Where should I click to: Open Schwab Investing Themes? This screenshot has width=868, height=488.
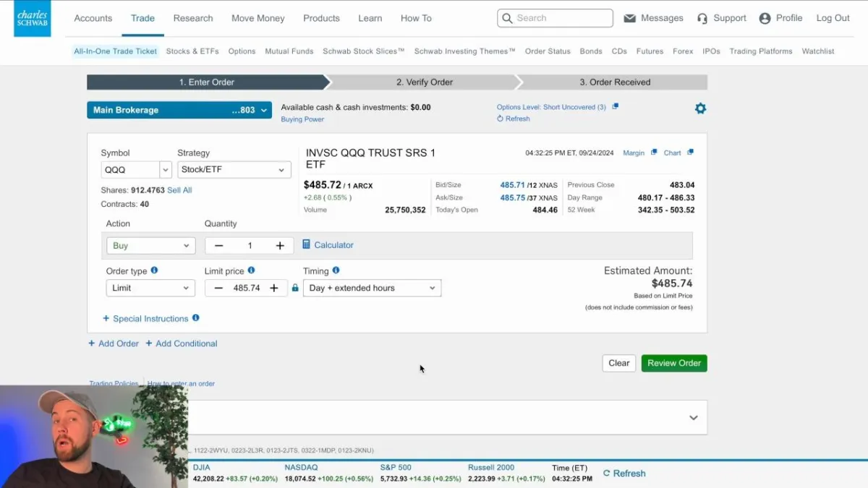(x=465, y=51)
